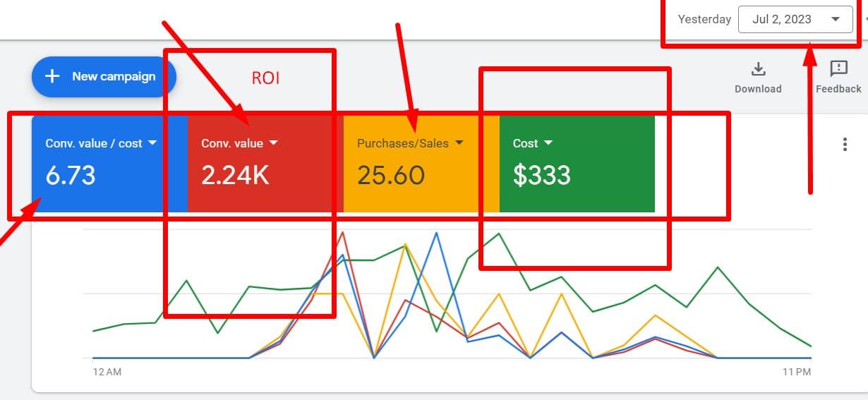Click the caret arrow in the date picker
868x400 pixels.
(836, 20)
